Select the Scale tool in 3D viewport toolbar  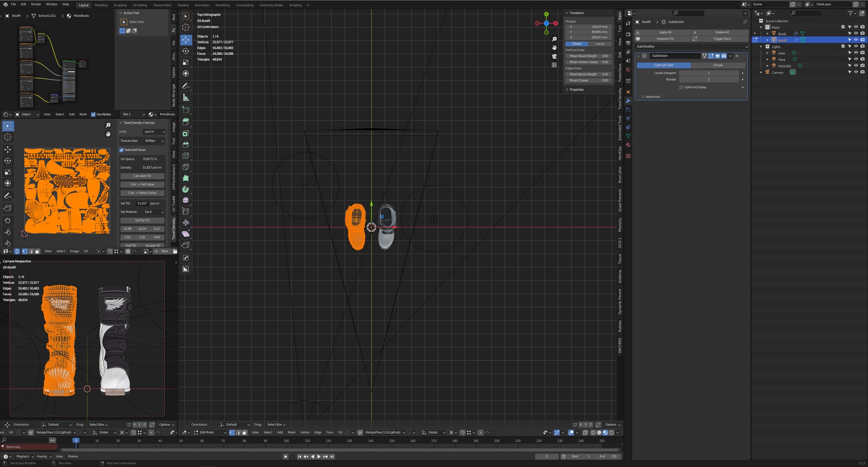[x=186, y=62]
